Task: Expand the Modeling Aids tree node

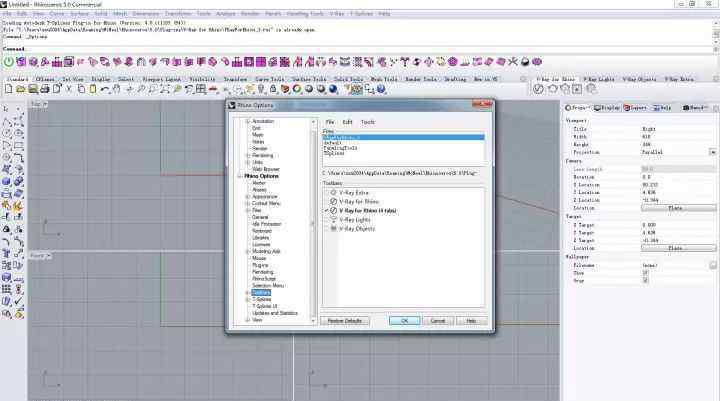Action: click(248, 251)
